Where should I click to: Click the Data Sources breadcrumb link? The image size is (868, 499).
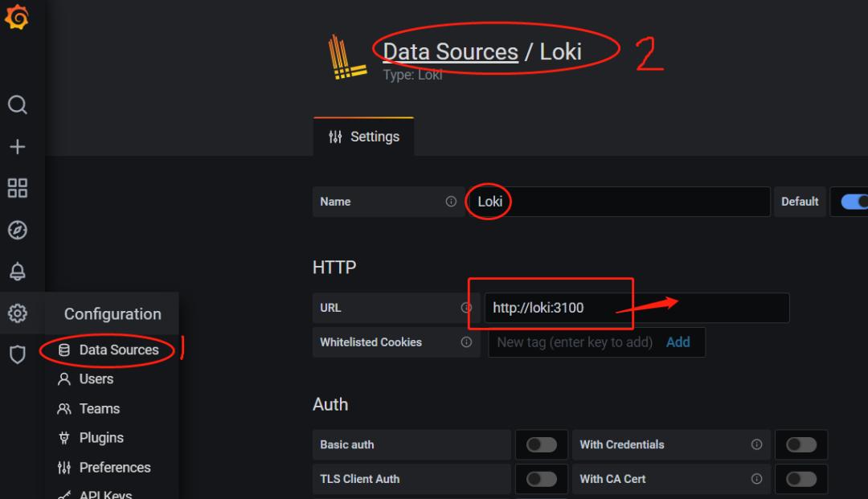pos(450,51)
